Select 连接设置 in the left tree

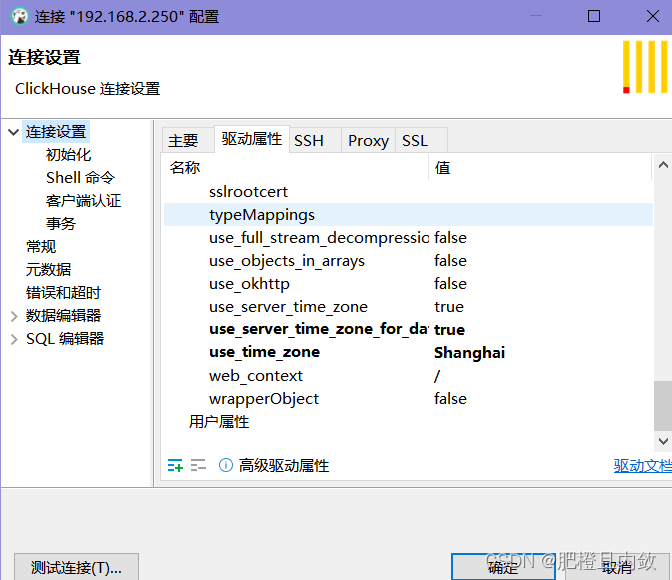tap(56, 132)
